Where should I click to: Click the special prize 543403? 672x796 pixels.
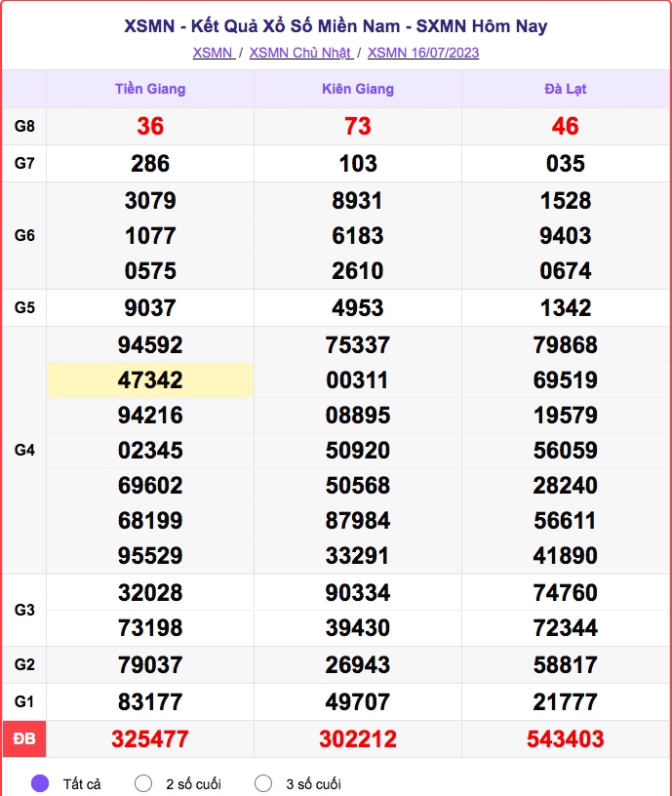point(566,739)
